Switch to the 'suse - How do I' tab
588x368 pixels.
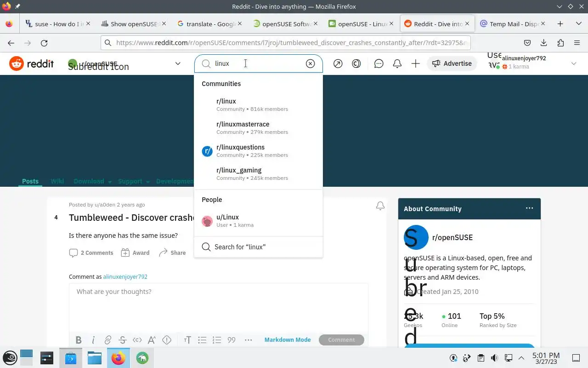coord(57,24)
